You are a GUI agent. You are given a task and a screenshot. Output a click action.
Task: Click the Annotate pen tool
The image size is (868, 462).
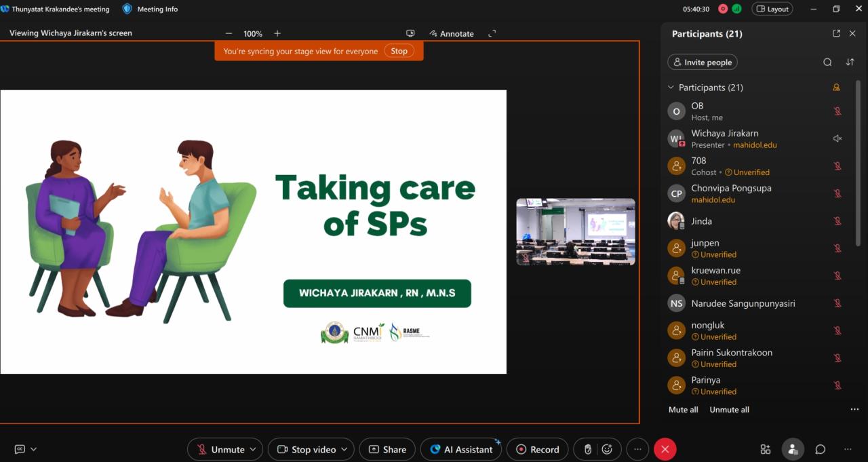(452, 33)
